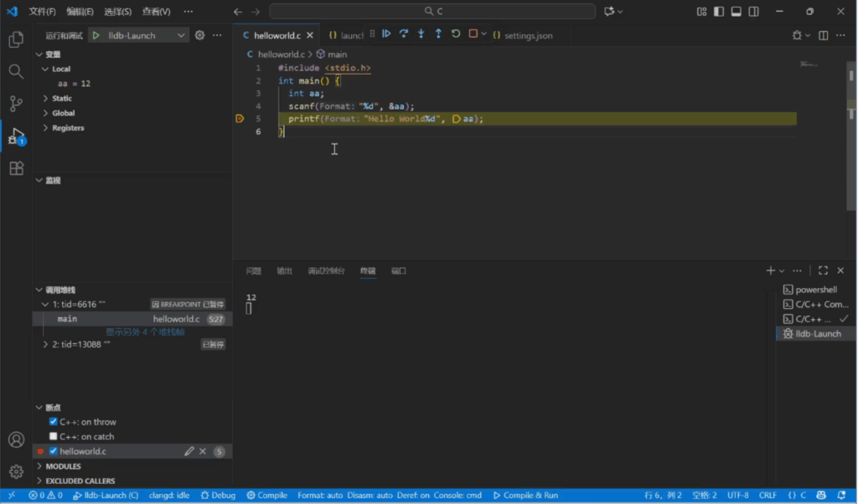Open Source Control view icon
Screen dimensions: 858x504
pos(16,104)
